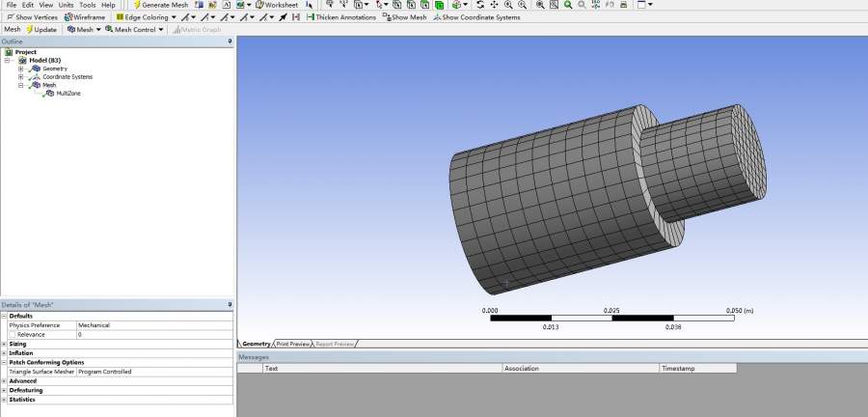Expand the Sizing section in Details
The width and height of the screenshot is (868, 417).
pos(4,343)
